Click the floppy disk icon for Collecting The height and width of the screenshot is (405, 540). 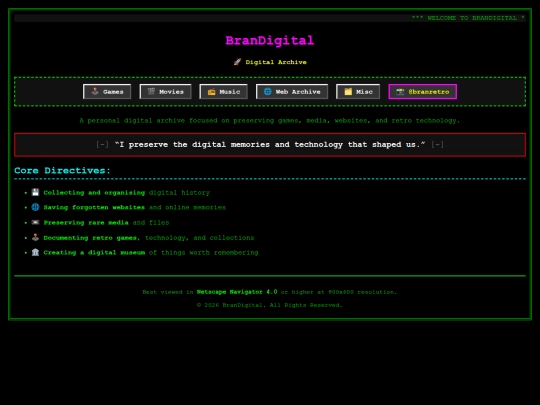pyautogui.click(x=35, y=192)
